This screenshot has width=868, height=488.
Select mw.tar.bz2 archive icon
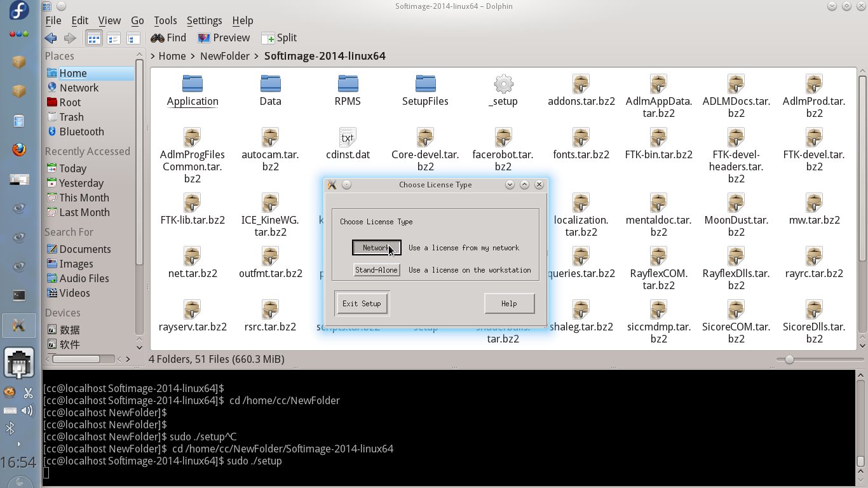pyautogui.click(x=815, y=203)
